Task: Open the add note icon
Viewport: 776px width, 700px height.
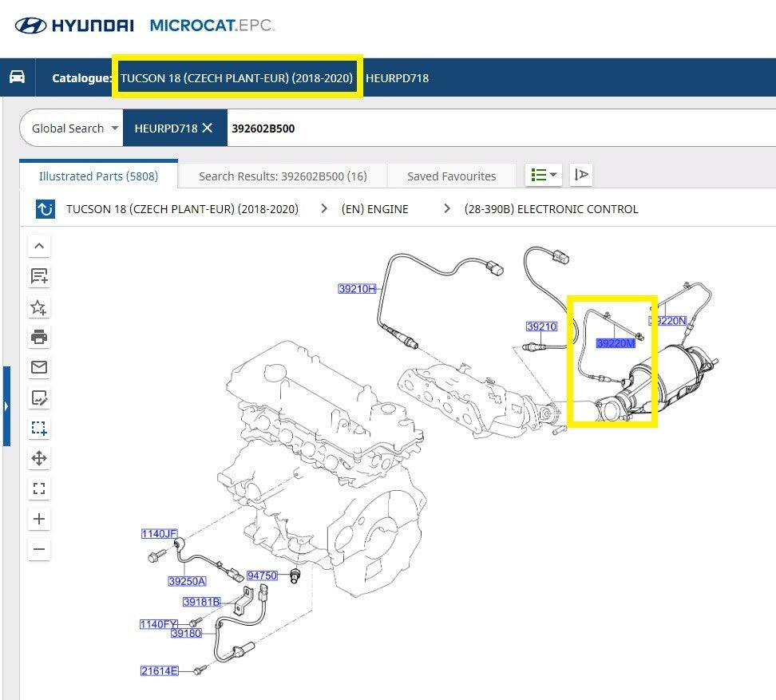Action: 39,276
